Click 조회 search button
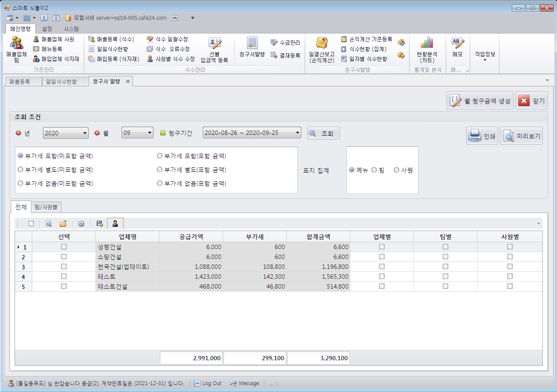Image resolution: width=557 pixels, height=392 pixels. click(x=324, y=133)
